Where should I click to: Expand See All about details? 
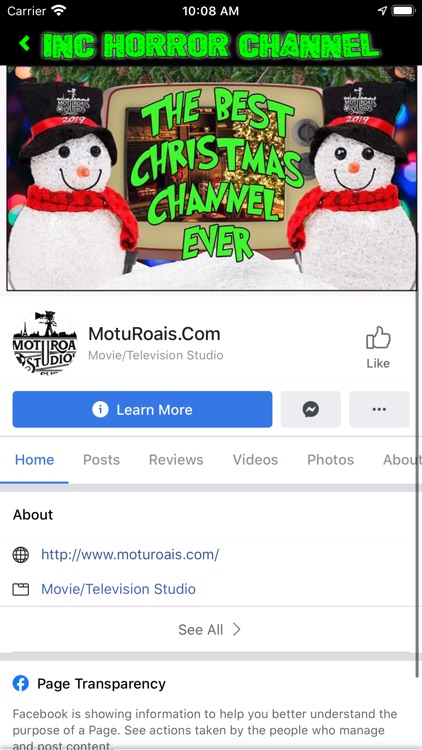click(x=210, y=629)
